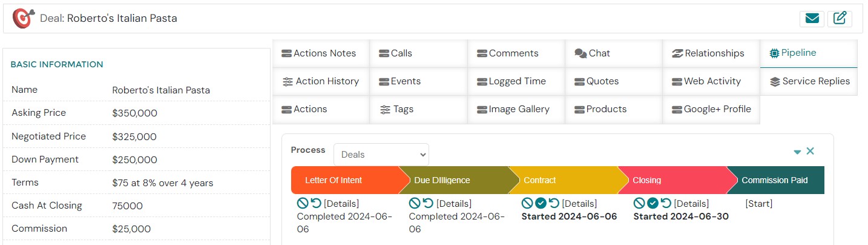868x245 pixels.
Task: Reset the Due Diligence stage with undo icon
Action: [428, 203]
